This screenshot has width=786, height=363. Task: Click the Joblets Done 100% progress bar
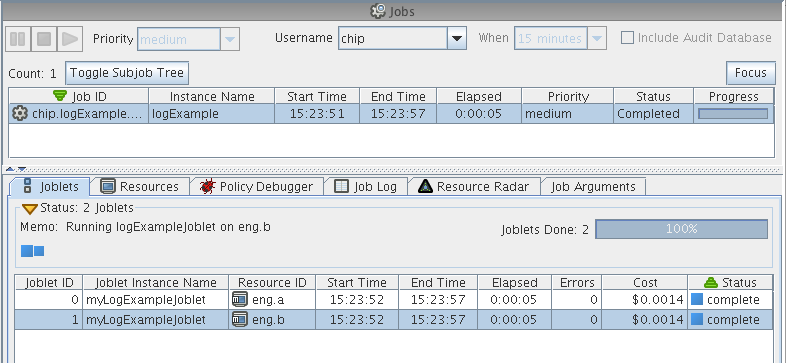(681, 229)
